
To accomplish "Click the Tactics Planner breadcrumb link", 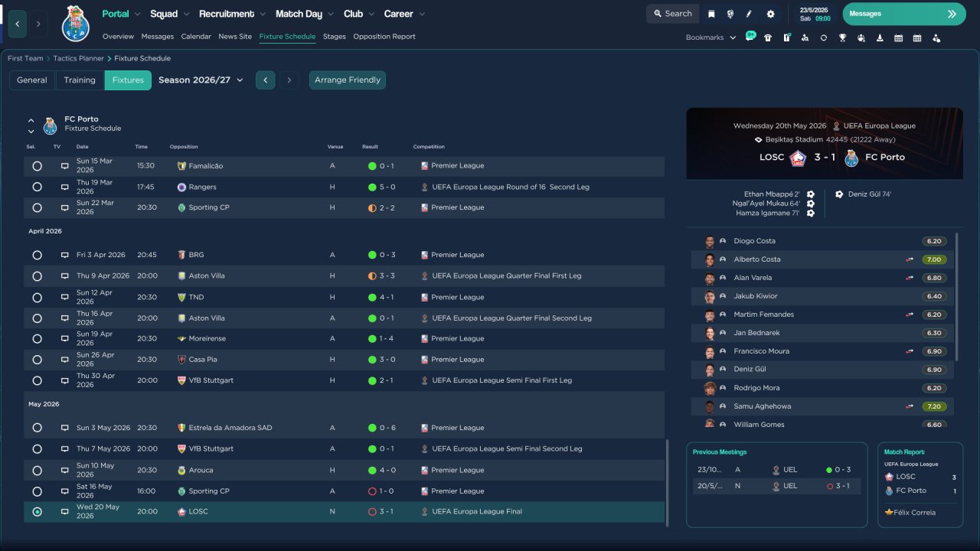I will (79, 58).
